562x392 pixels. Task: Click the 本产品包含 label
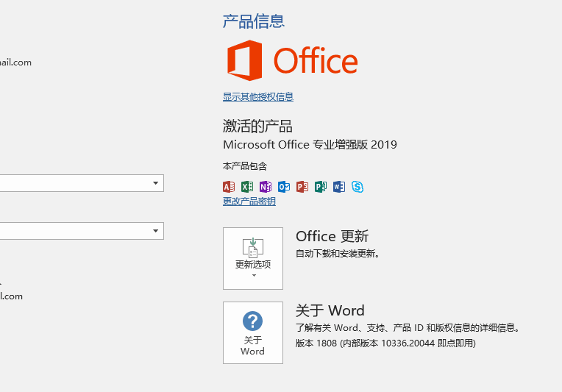245,166
